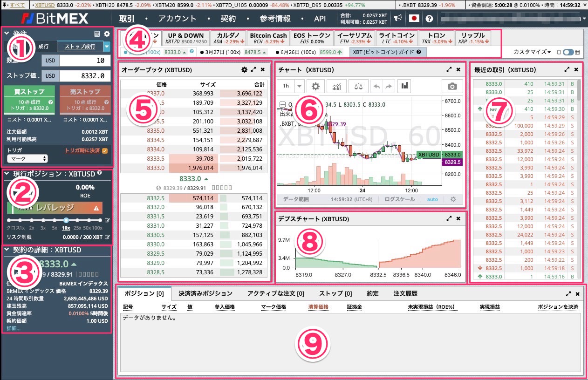Viewport: 588px width, 380px height.
Task: Expand the Orderbook panel to fullscreen
Action: pos(253,69)
